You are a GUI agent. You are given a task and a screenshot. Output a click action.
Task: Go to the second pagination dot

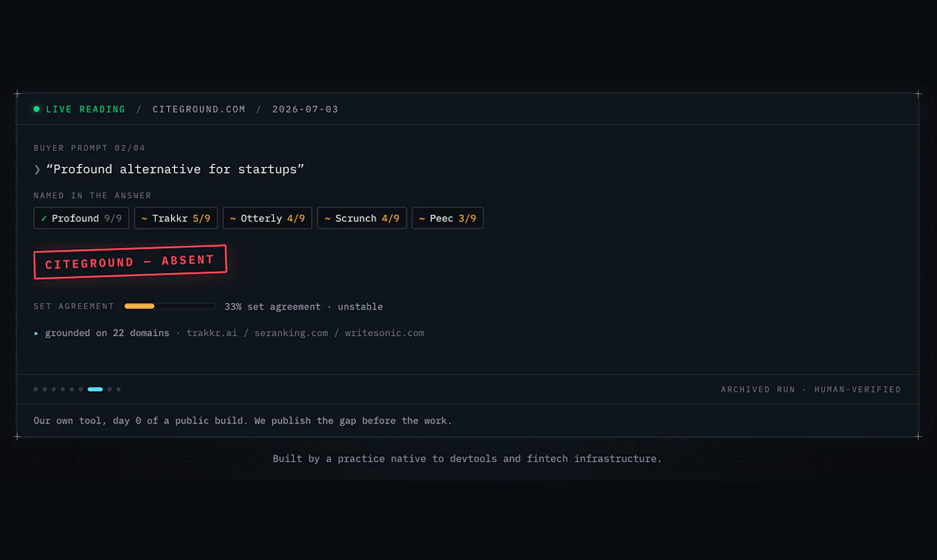point(45,389)
